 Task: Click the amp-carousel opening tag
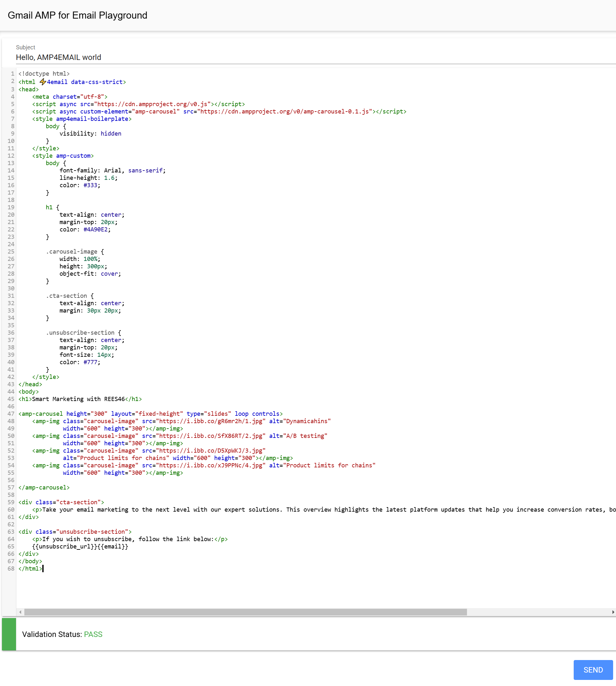point(41,414)
